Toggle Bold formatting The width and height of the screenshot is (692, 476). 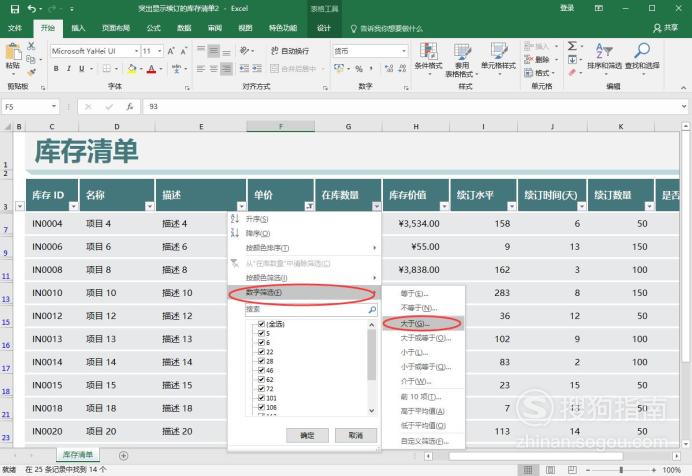click(x=56, y=69)
